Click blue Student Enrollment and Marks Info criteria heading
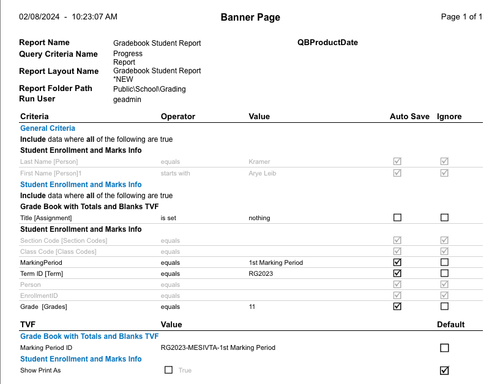 tap(81, 185)
